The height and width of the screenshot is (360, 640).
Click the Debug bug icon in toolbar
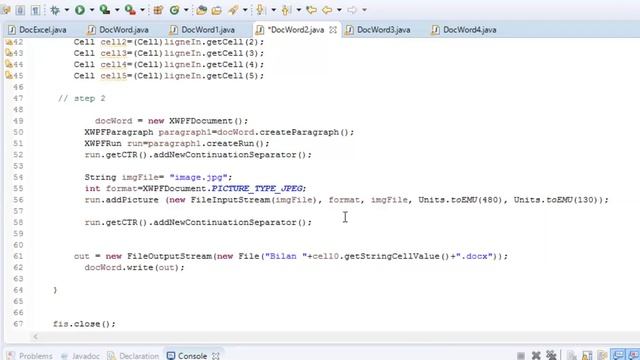pos(55,10)
